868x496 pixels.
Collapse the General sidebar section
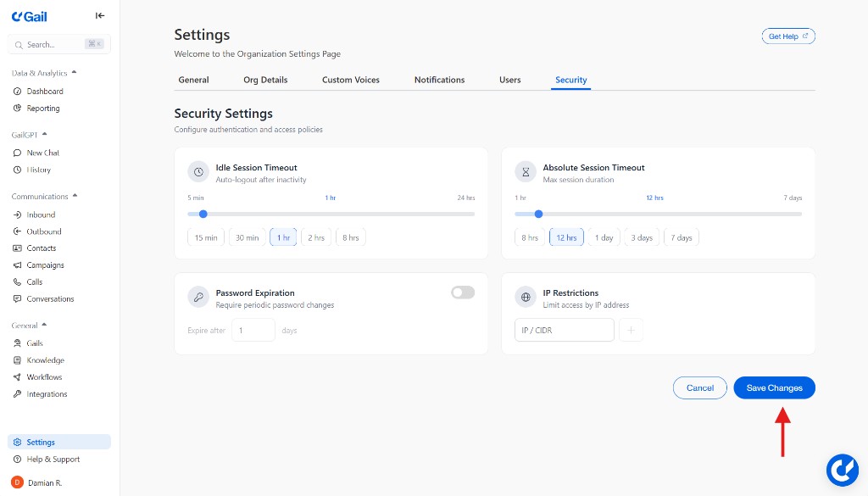pyautogui.click(x=44, y=326)
